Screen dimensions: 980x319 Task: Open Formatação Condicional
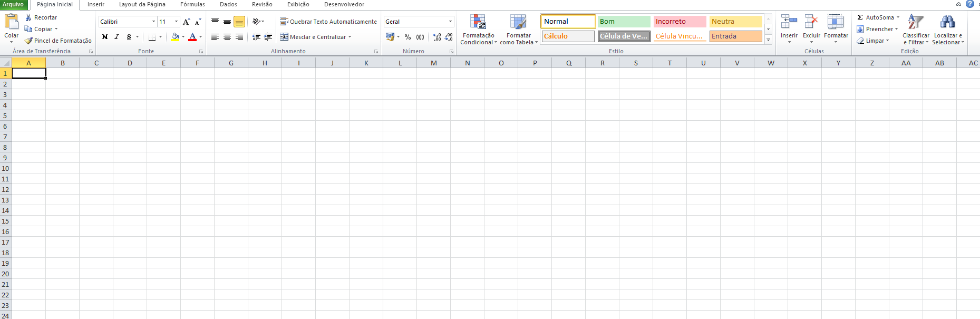click(x=478, y=30)
